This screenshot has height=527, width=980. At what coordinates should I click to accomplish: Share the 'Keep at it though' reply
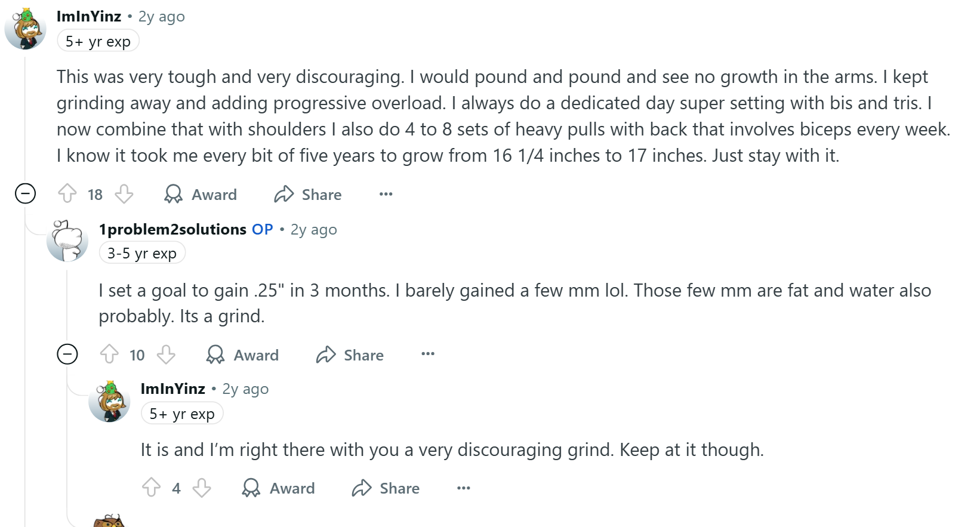[x=386, y=488]
